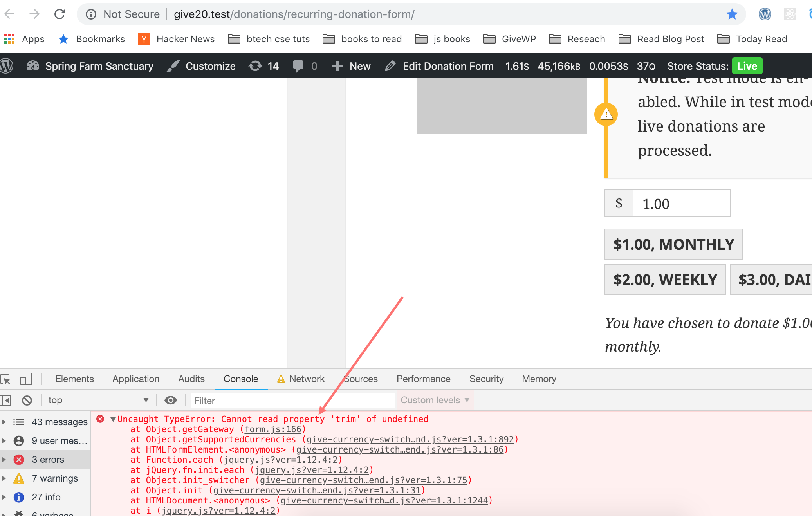Expand the Uncaught TypeError message details
Viewport: 812px width, 516px height.
pos(113,419)
